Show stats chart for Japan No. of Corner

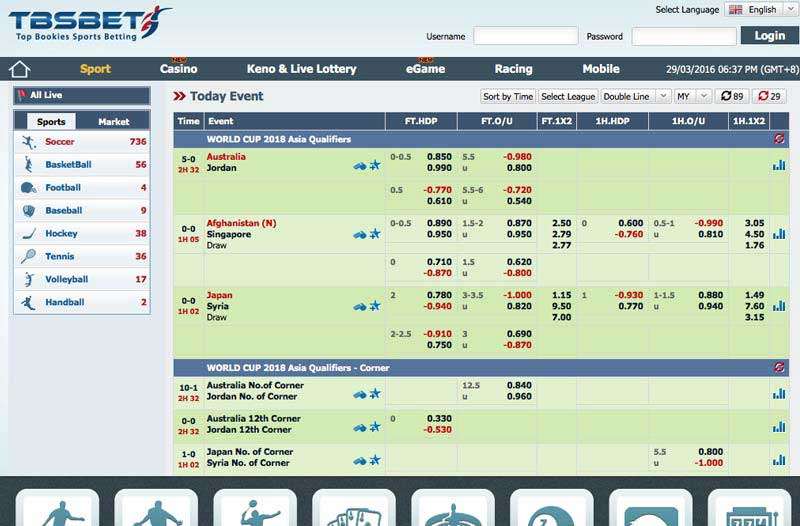pos(779,460)
